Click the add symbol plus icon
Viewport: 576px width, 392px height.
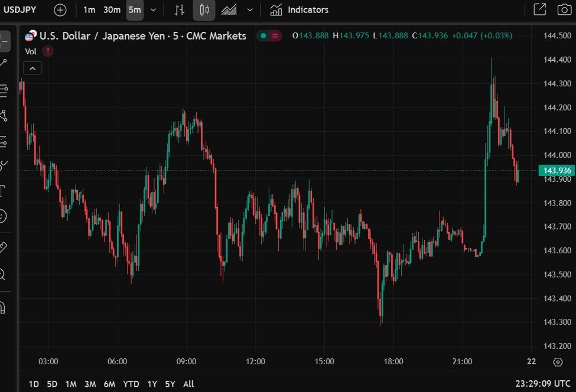pos(60,10)
